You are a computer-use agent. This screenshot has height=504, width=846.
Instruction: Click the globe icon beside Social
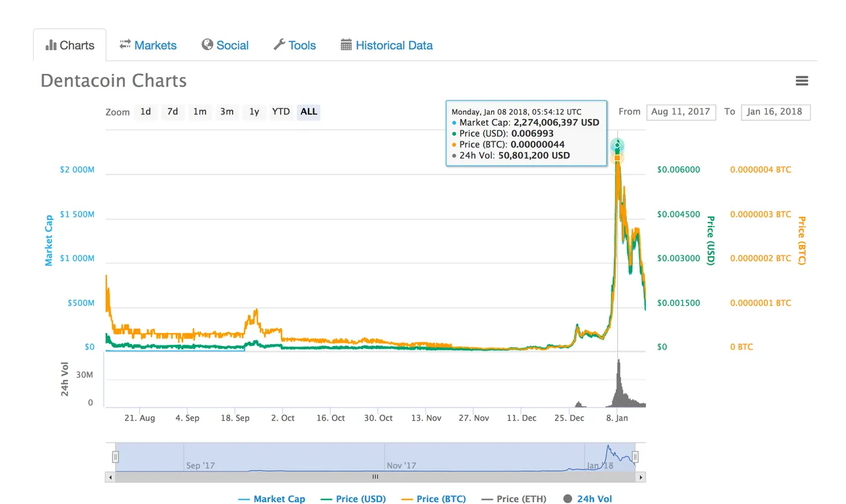208,44
